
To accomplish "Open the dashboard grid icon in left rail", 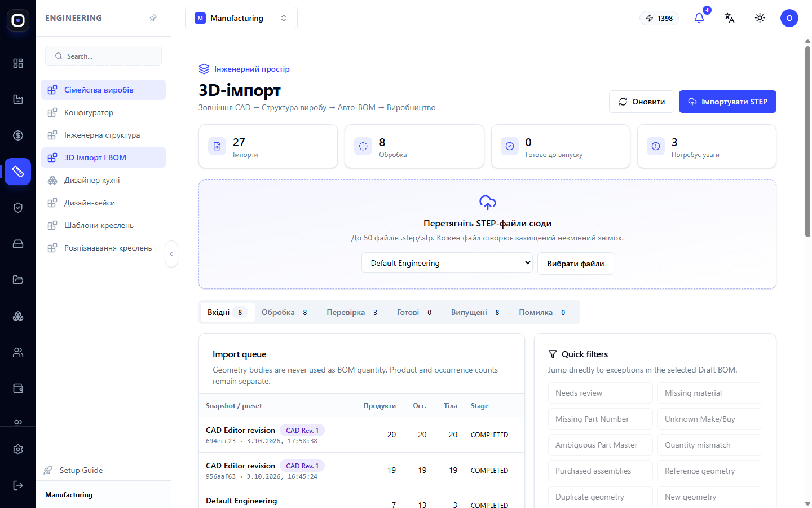I will click(18, 63).
